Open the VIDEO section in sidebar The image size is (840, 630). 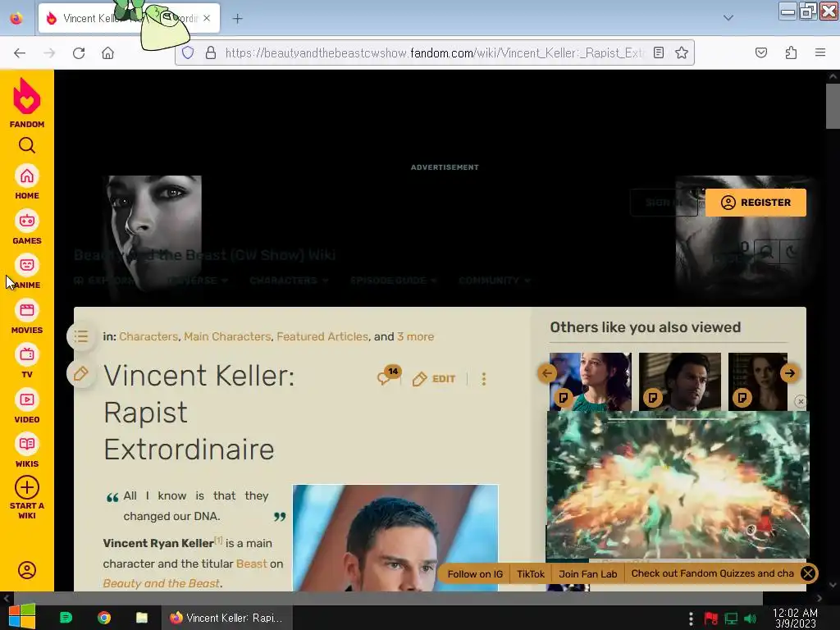point(27,406)
